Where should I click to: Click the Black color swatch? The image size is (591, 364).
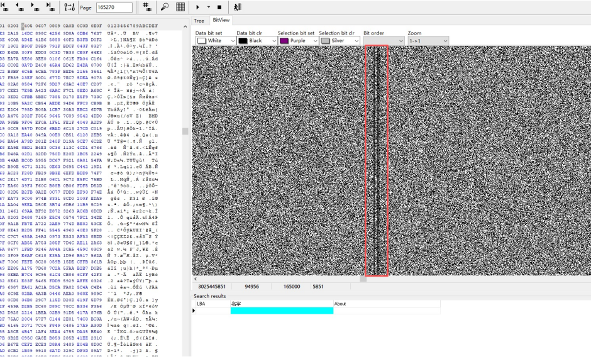(x=243, y=41)
